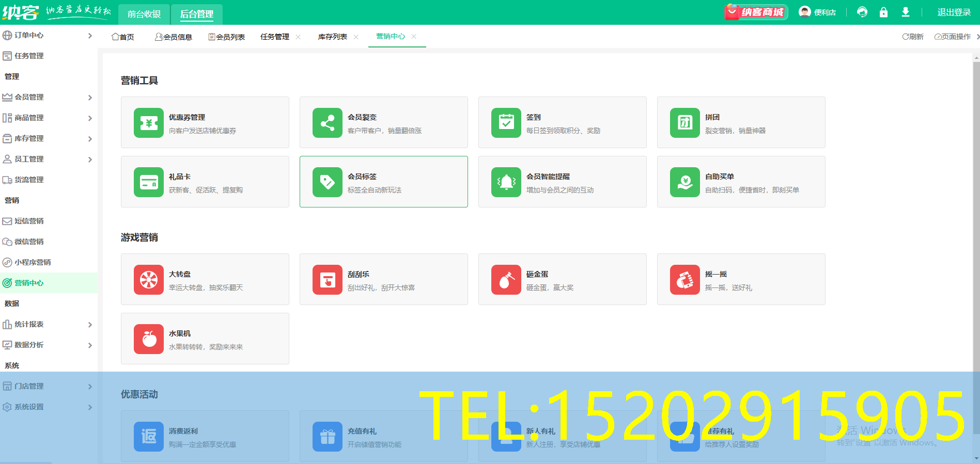Open the 签到 check-in calendar icon
The height and width of the screenshot is (464, 980).
506,123
